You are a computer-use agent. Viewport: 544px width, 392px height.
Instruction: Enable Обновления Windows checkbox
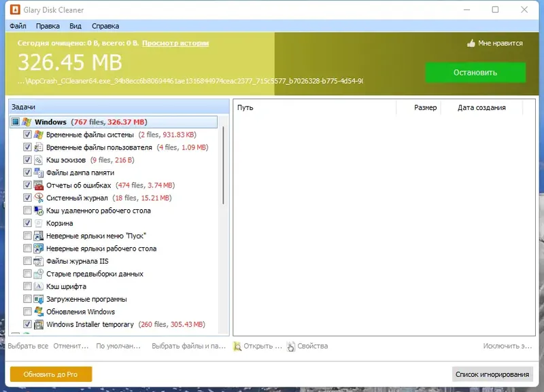27,312
